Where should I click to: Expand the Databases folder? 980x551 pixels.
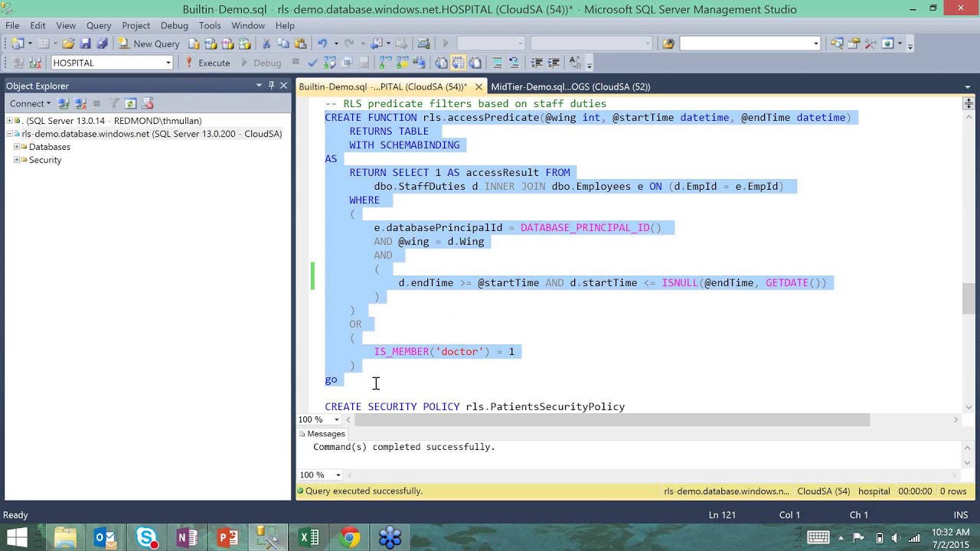(x=17, y=147)
